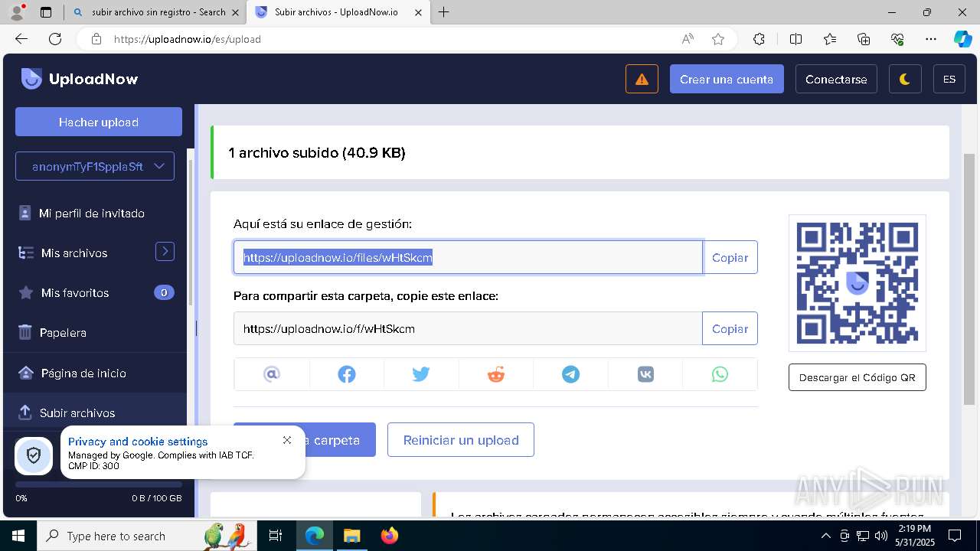Image resolution: width=980 pixels, height=551 pixels.
Task: Open File Explorer from taskbar
Action: (x=351, y=536)
